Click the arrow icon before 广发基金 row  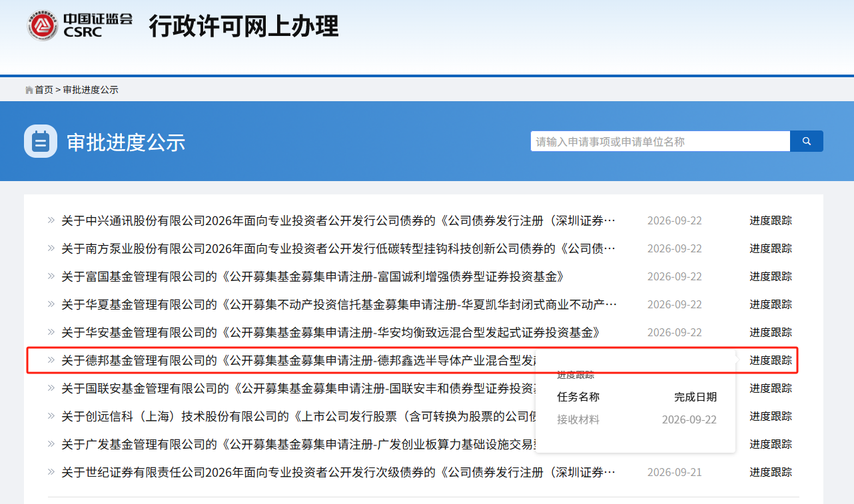coord(51,443)
